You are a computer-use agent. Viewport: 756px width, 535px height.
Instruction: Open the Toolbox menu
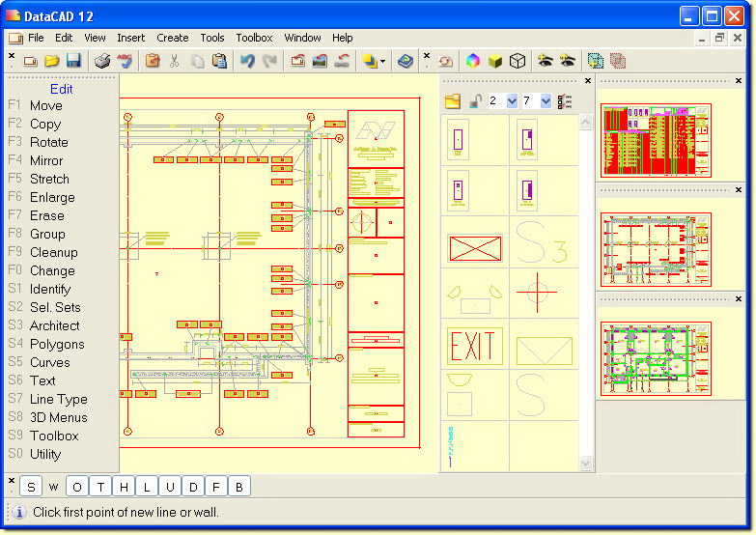[x=254, y=38]
